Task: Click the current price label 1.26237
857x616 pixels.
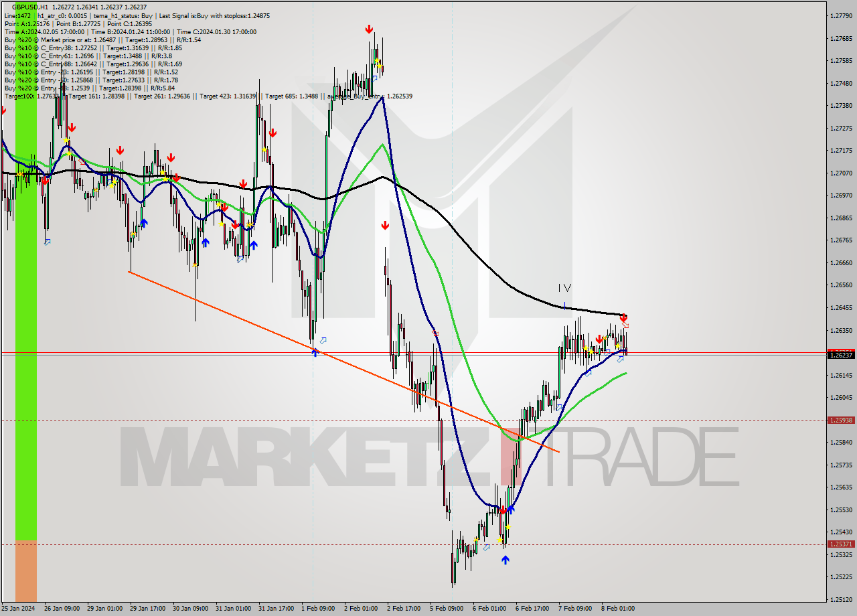Action: pos(841,355)
